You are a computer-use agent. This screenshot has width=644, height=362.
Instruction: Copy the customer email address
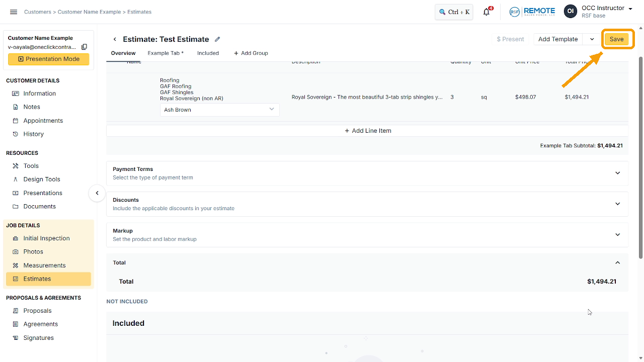coord(84,47)
